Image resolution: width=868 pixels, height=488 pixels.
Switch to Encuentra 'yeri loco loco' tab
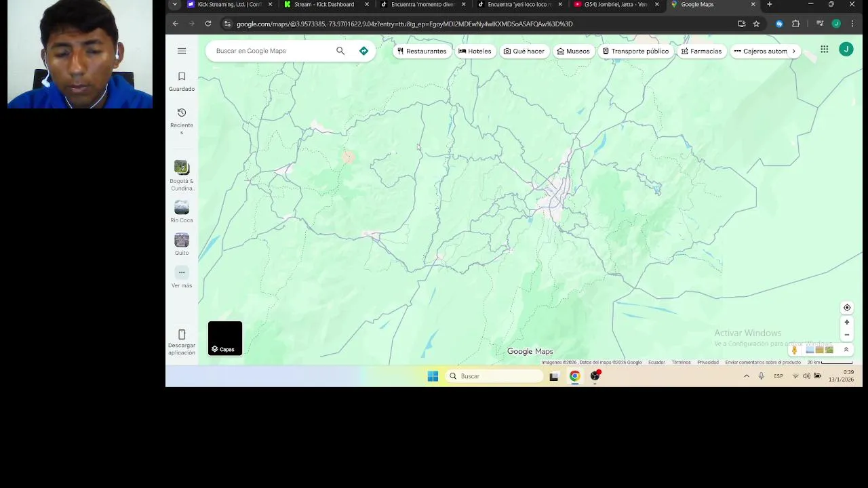tap(519, 5)
